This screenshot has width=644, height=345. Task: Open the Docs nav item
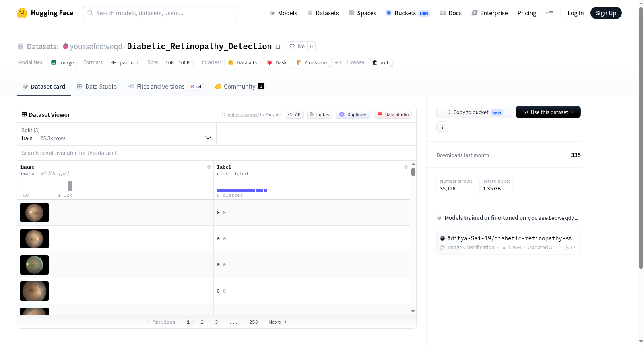pos(450,13)
